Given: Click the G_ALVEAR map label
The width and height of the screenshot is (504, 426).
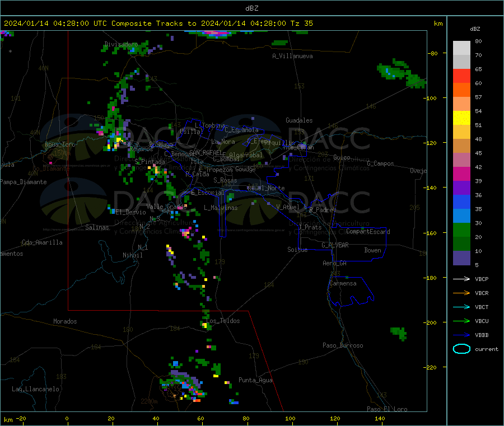Looking at the screenshot, I should (335, 245).
